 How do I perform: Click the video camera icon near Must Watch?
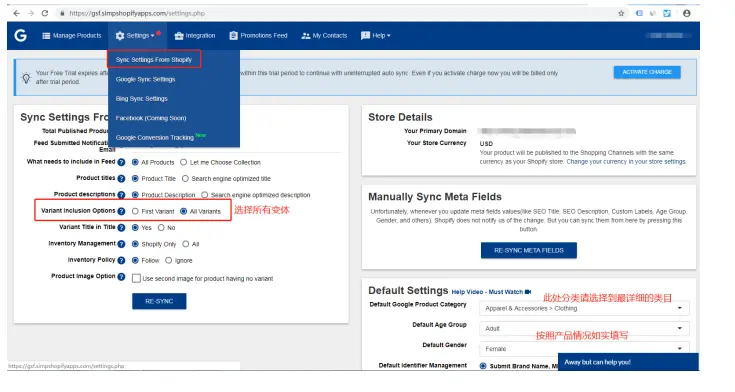[528, 292]
